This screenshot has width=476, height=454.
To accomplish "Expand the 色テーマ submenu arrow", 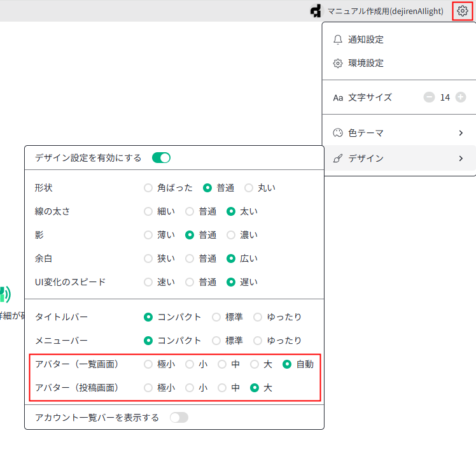I will tap(461, 133).
